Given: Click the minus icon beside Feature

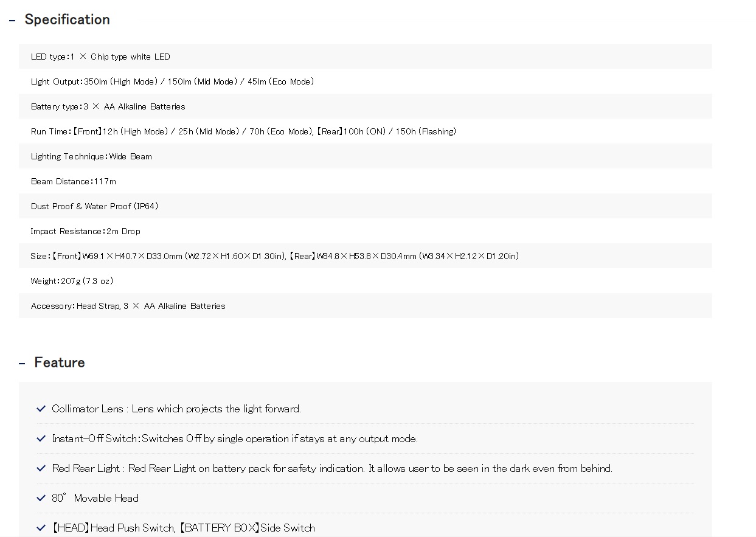Looking at the screenshot, I should pos(22,364).
